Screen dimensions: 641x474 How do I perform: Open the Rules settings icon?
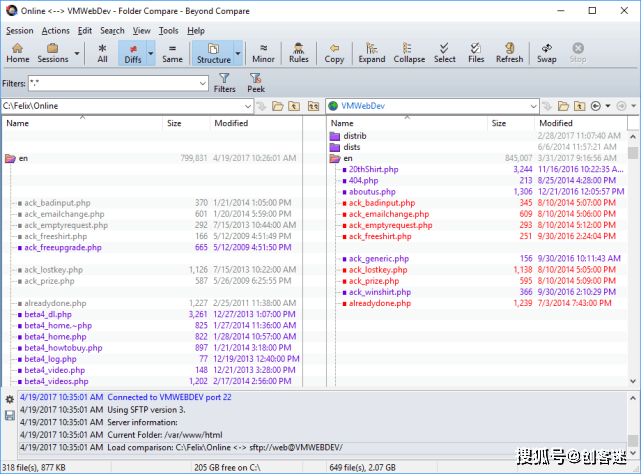tap(298, 52)
